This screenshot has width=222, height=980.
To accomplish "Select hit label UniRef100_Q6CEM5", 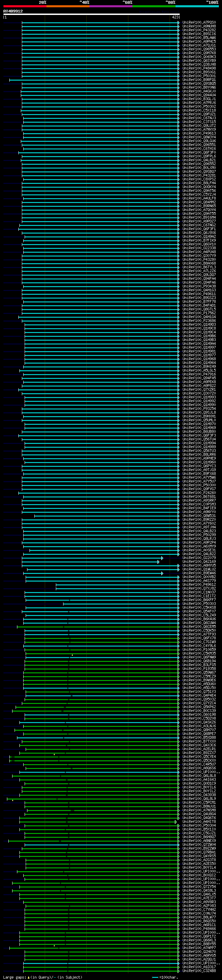I will tap(199, 627).
